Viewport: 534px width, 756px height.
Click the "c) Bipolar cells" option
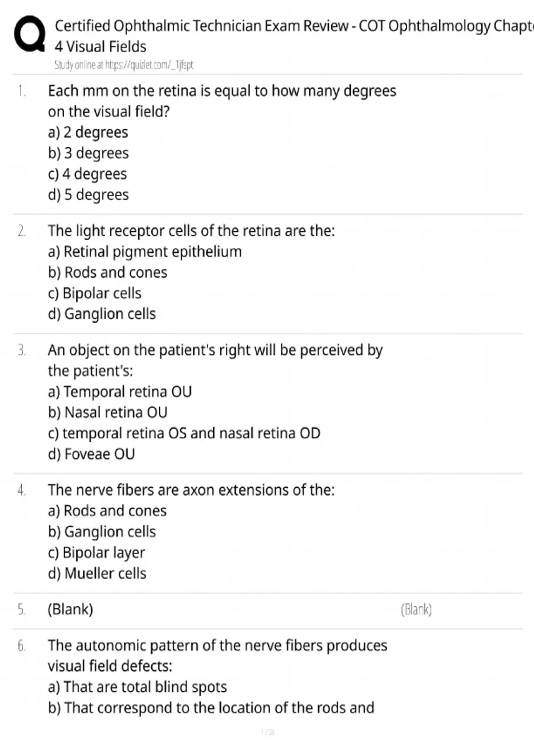tap(95, 294)
